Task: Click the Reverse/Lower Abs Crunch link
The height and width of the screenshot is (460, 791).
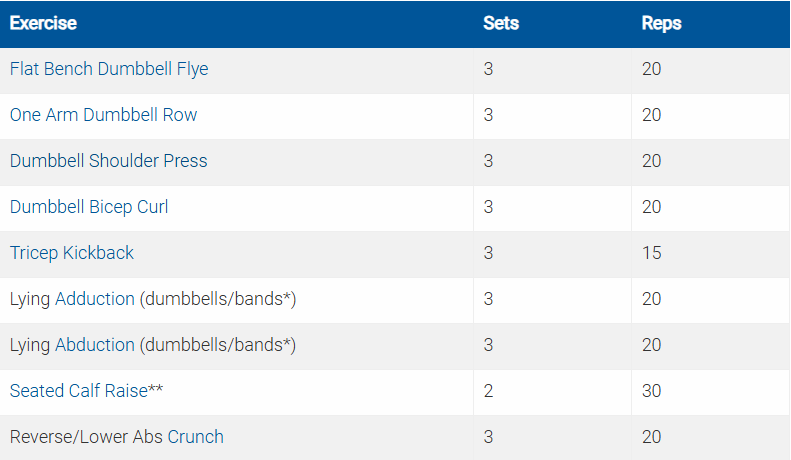Action: coord(116,437)
